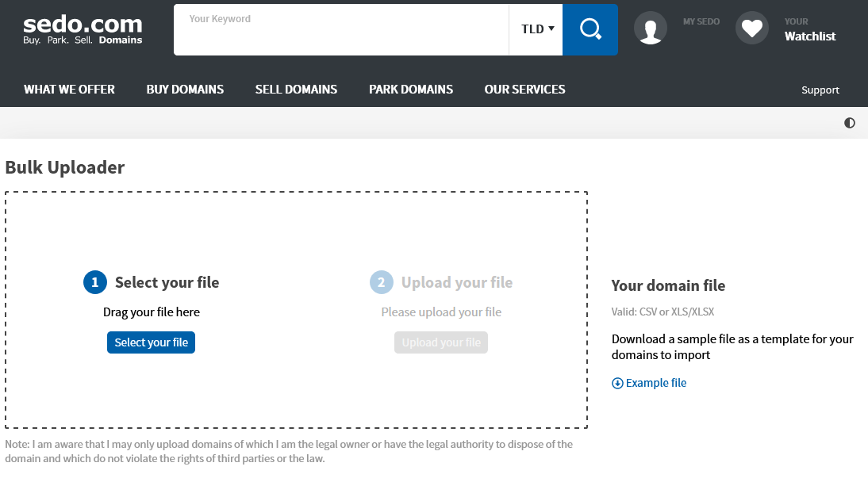Open Your Watchlist link
This screenshot has height=478, width=868.
tap(810, 30)
